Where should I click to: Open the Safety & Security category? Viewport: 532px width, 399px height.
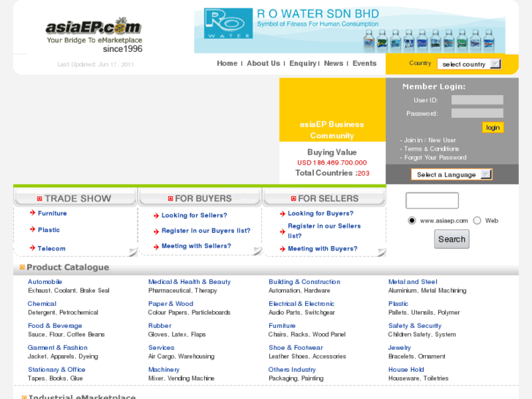click(x=415, y=326)
